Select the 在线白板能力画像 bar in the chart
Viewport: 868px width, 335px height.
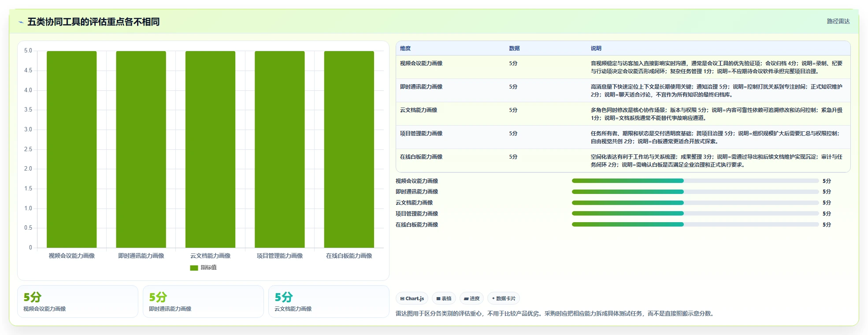tap(349, 149)
